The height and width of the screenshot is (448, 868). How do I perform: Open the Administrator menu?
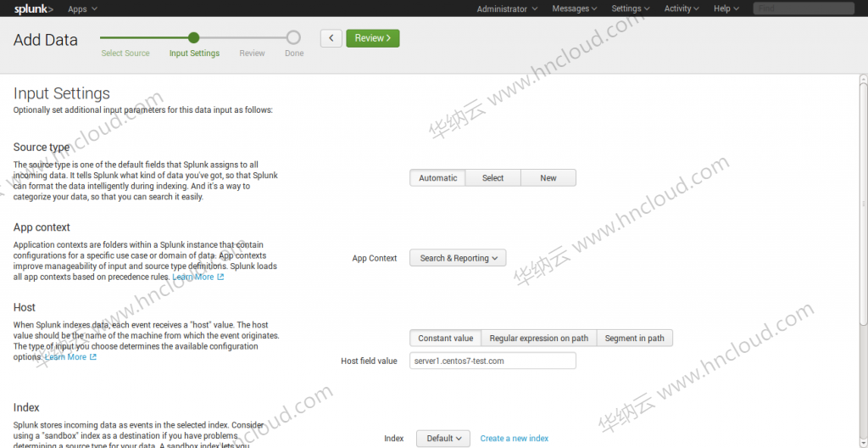click(507, 8)
